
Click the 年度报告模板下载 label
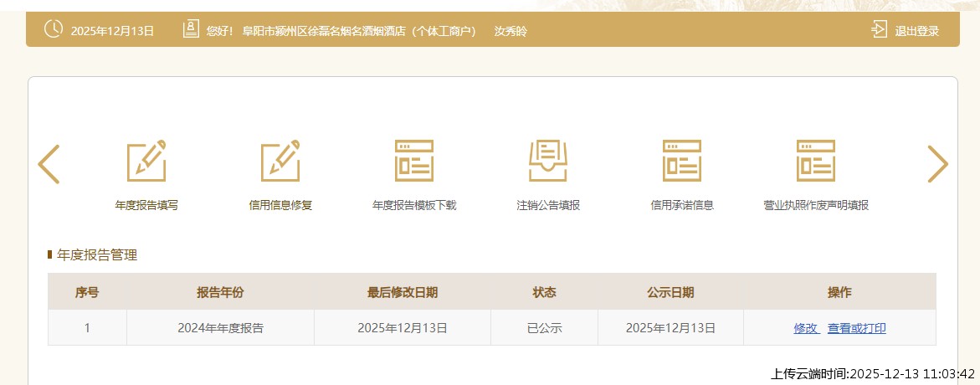click(414, 205)
